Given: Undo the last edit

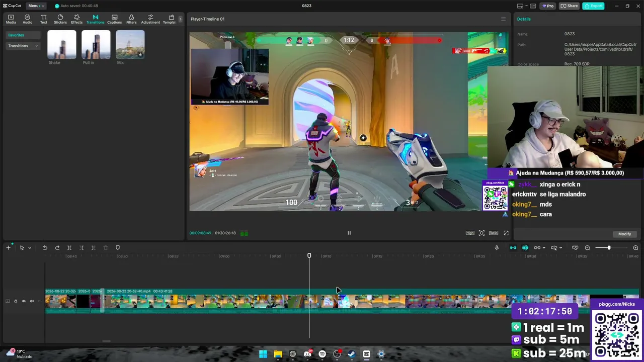Looking at the screenshot, I should 45,247.
